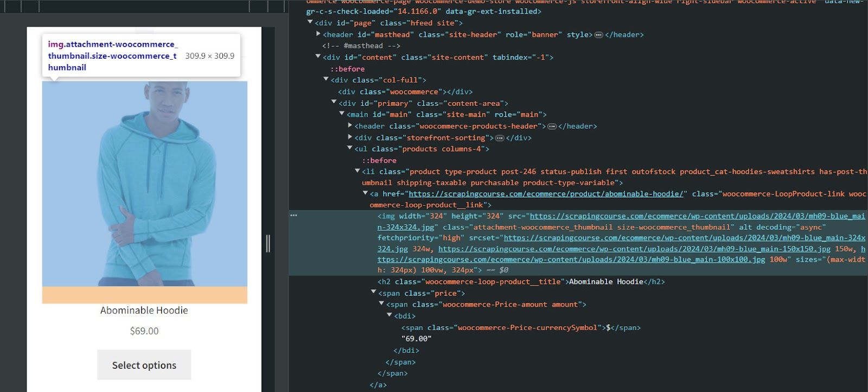Viewport: 868px width, 392px height.
Task: Click the Abominable Hoodie product title
Action: coord(144,311)
